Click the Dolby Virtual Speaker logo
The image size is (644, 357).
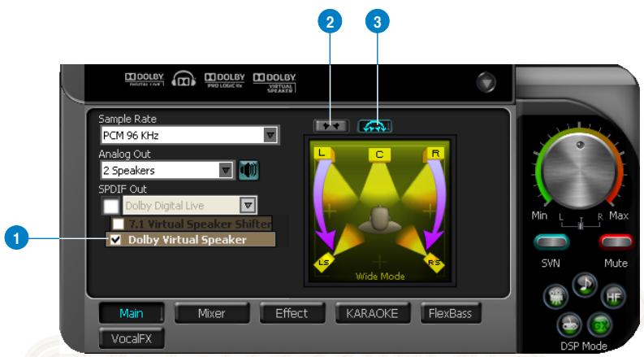click(x=274, y=83)
